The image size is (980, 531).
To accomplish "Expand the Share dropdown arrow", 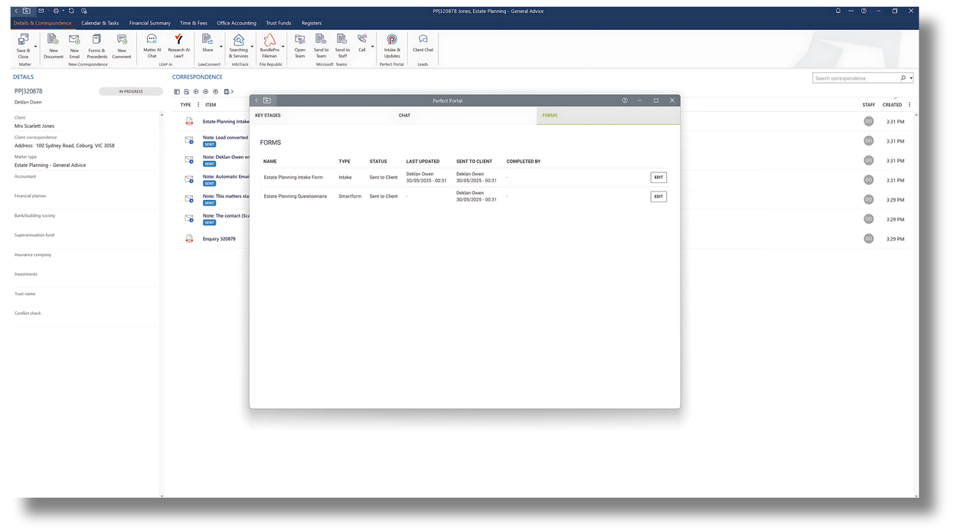I will click(x=221, y=47).
